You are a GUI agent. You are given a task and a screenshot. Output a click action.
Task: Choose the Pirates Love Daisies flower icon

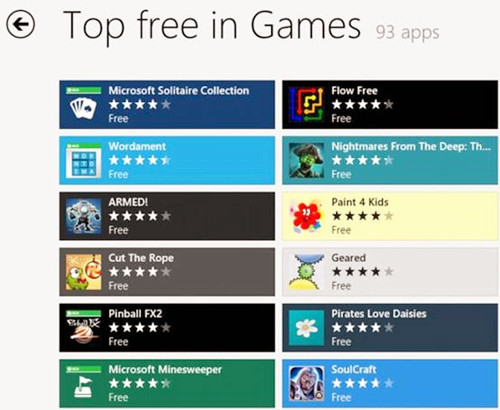point(306,328)
